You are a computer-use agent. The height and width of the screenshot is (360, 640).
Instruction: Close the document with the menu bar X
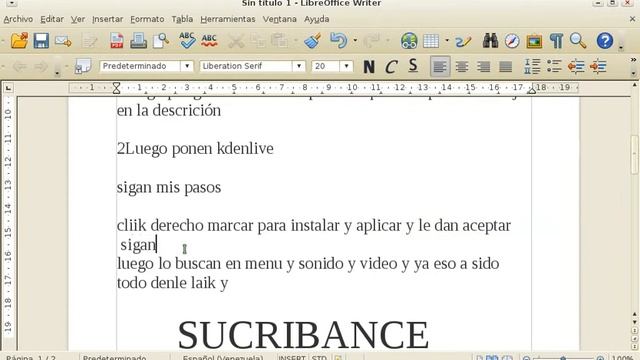[x=633, y=19]
